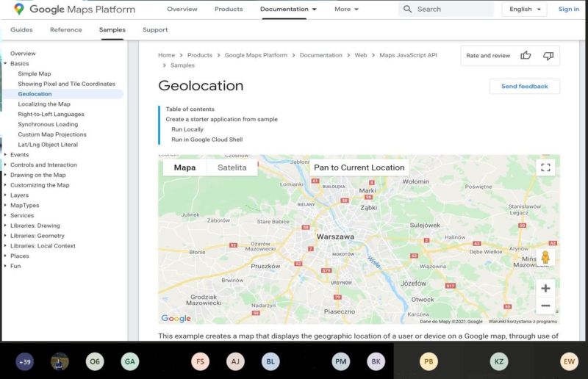The image size is (588, 379).
Task: Select participant avatar KZ
Action: [499, 361]
